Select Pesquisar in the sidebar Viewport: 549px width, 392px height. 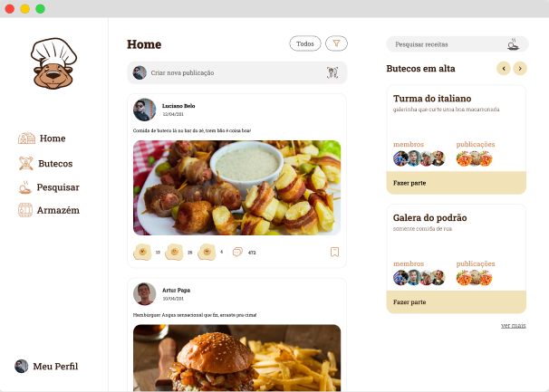[x=49, y=187]
